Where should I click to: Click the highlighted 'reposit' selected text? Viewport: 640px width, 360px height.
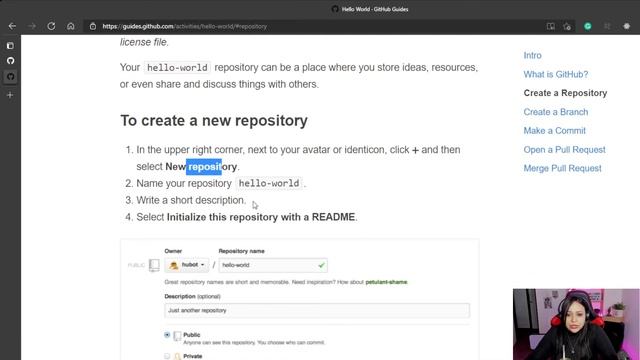click(x=204, y=167)
